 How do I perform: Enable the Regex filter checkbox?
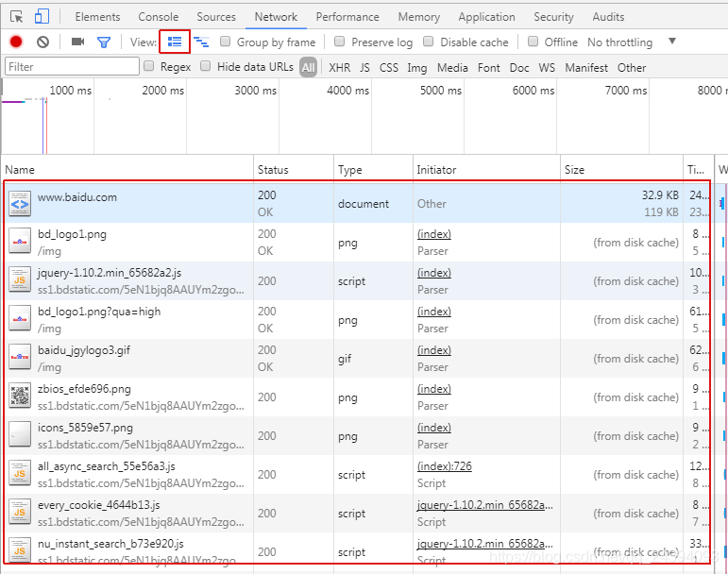point(148,66)
